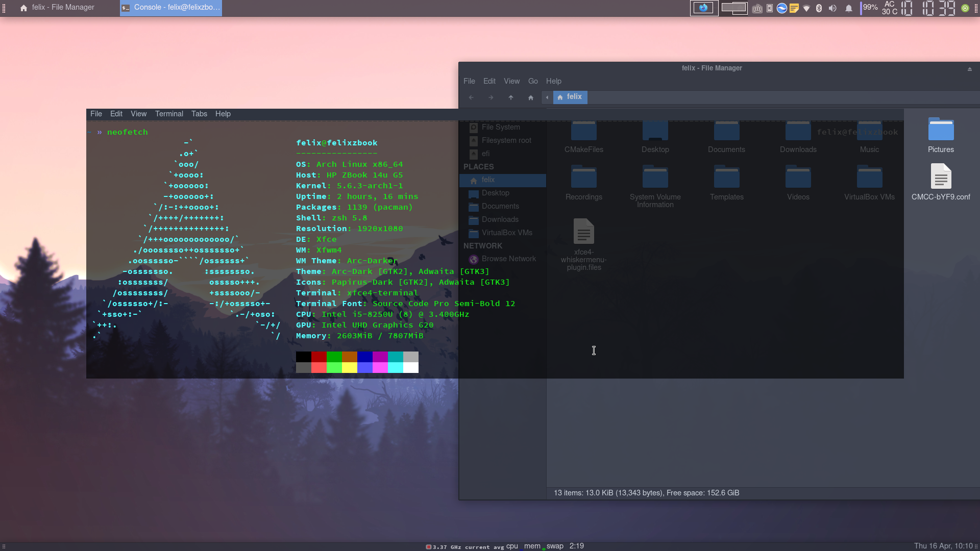Open the Bluetooth icon in the tray
Image resolution: width=980 pixels, height=551 pixels.
click(x=819, y=8)
